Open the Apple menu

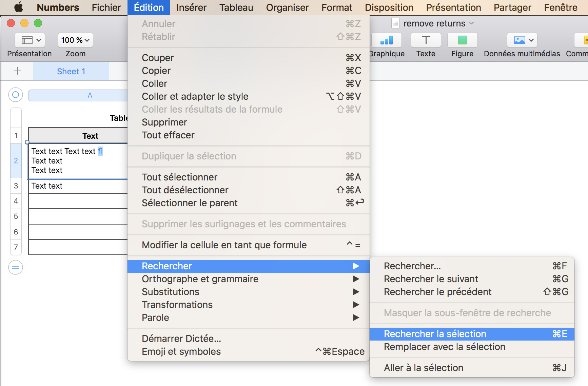(x=19, y=7)
